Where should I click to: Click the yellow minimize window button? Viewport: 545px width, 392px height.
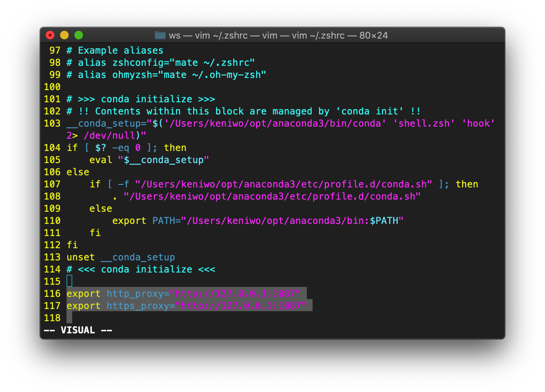tap(64, 35)
